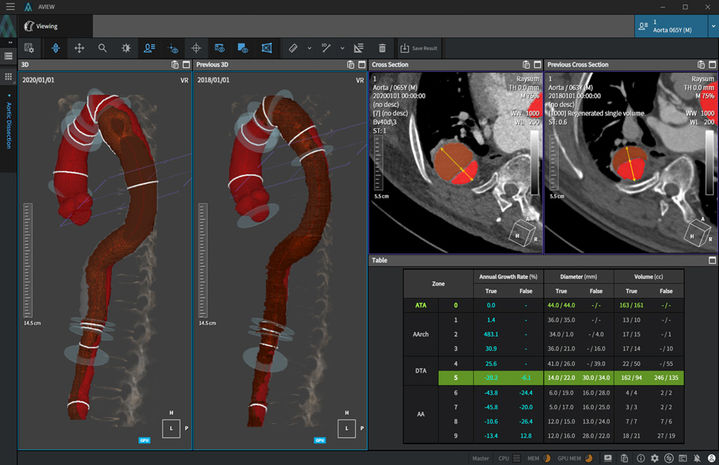Select the ruler measurement tool
Viewport: 719px width, 465px height.
pyautogui.click(x=293, y=48)
